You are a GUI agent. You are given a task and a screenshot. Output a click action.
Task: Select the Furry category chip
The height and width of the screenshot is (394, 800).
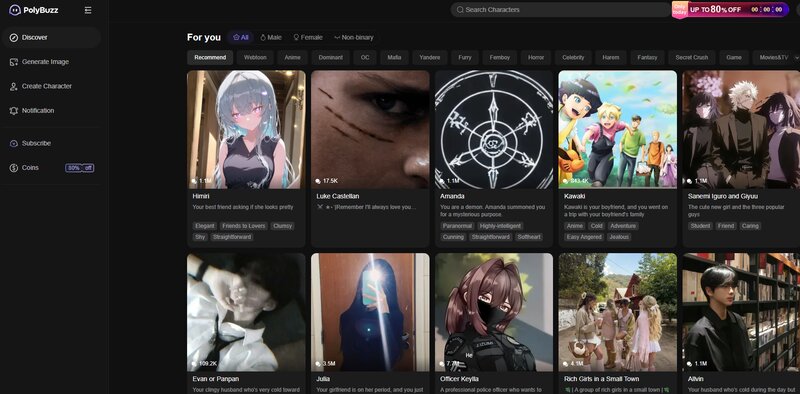(x=465, y=58)
